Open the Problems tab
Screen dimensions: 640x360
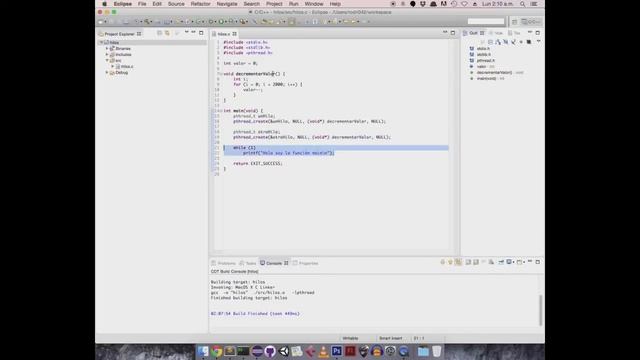224,263
